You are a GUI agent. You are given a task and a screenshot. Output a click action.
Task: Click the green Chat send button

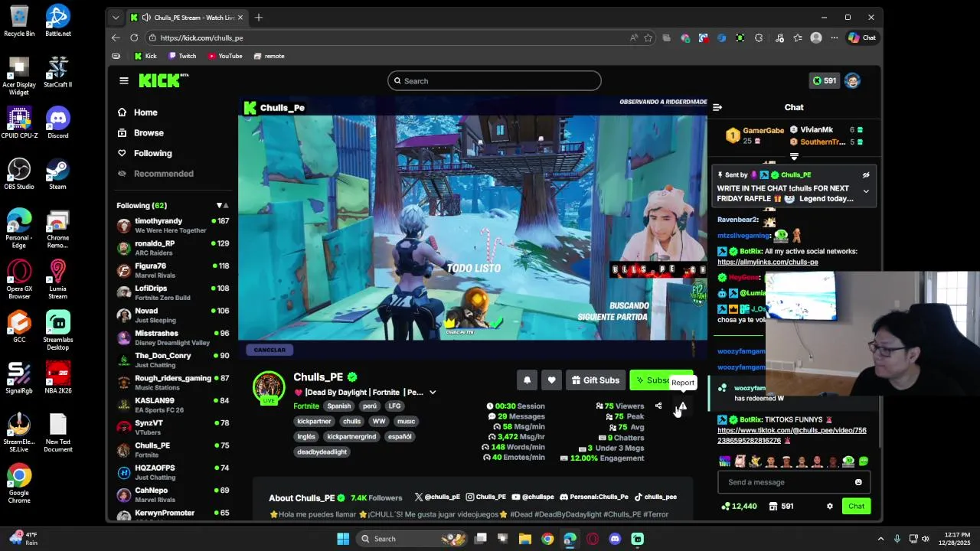click(x=856, y=506)
